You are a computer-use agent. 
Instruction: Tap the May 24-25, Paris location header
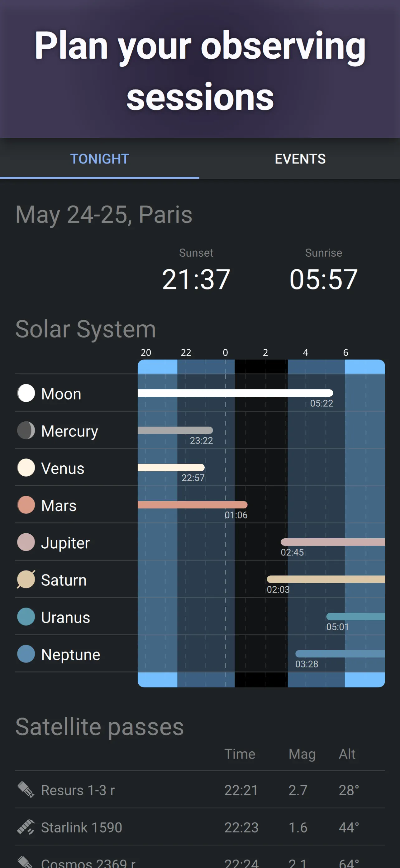[104, 215]
